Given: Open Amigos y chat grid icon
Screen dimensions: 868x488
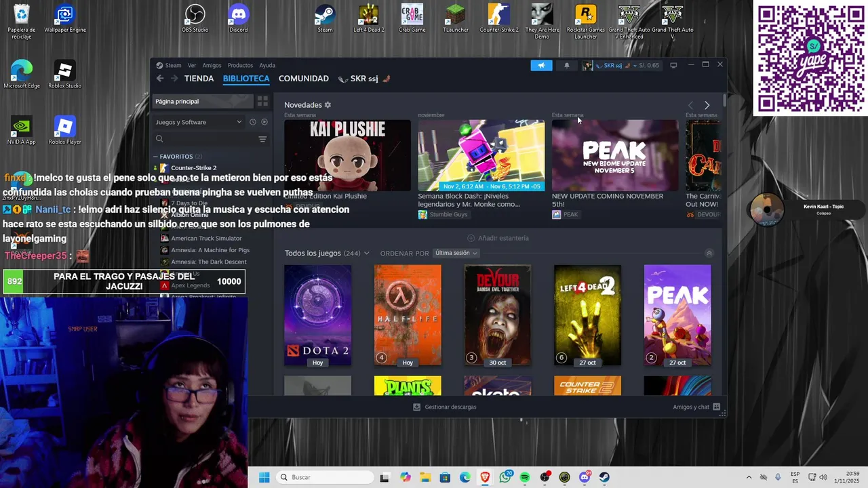Looking at the screenshot, I should pyautogui.click(x=716, y=407).
